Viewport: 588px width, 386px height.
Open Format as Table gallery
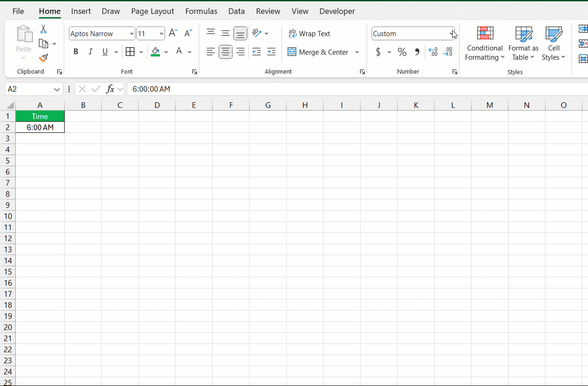coord(523,43)
